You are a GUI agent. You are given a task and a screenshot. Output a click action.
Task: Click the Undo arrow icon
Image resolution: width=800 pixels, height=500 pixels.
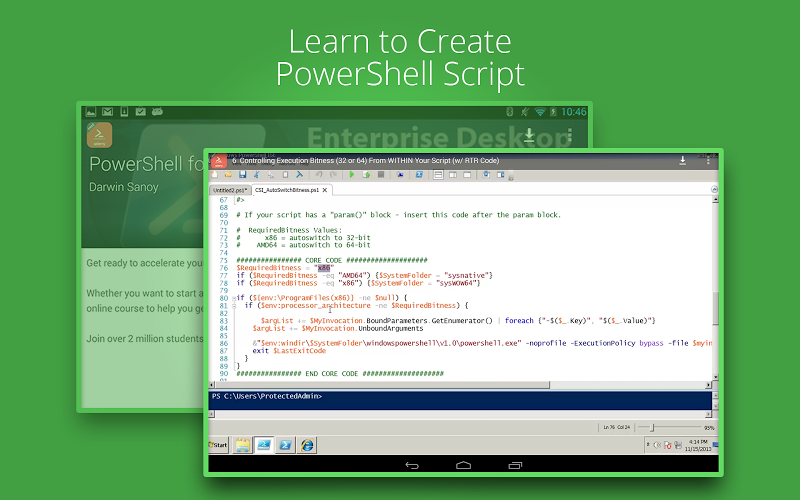[319, 174]
